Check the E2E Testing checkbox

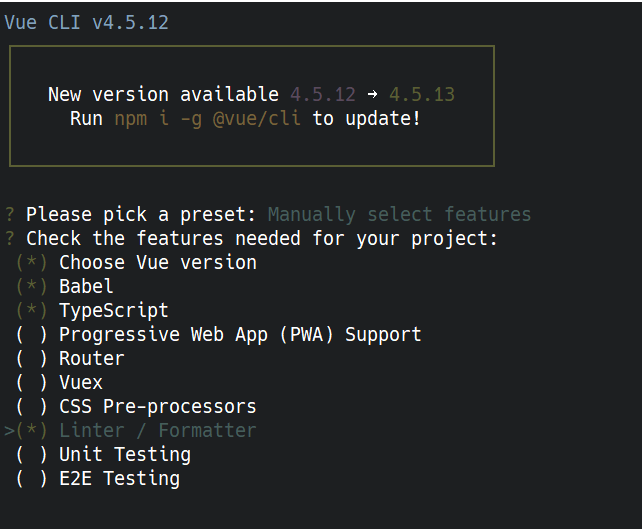32,479
